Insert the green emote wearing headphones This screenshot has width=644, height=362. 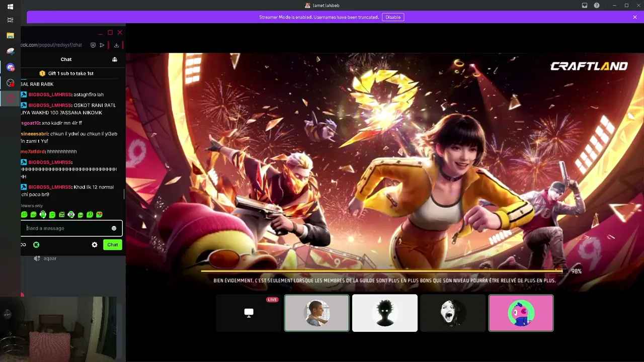[43, 215]
